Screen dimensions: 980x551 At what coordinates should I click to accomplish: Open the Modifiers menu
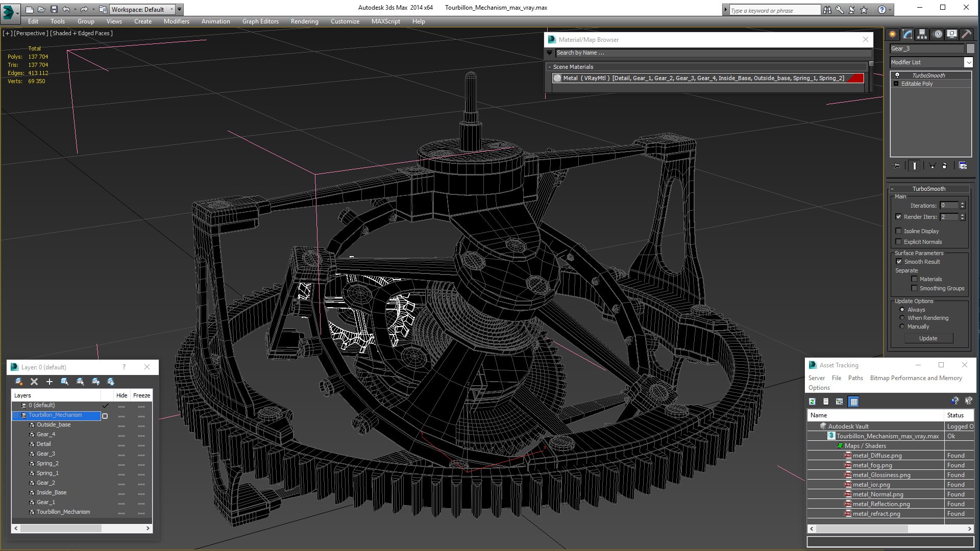point(176,21)
